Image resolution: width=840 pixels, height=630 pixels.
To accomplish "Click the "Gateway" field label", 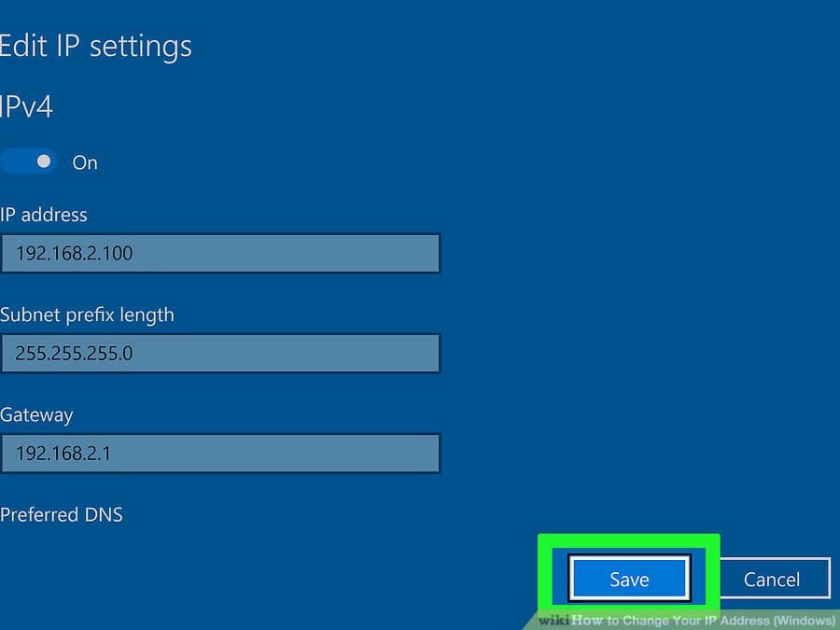I will coord(36,414).
